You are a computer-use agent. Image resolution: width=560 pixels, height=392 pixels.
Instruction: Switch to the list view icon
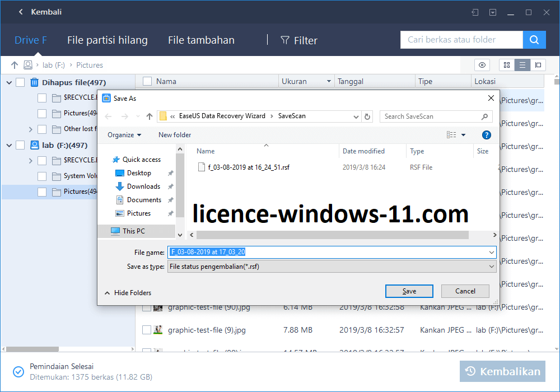tap(522, 65)
